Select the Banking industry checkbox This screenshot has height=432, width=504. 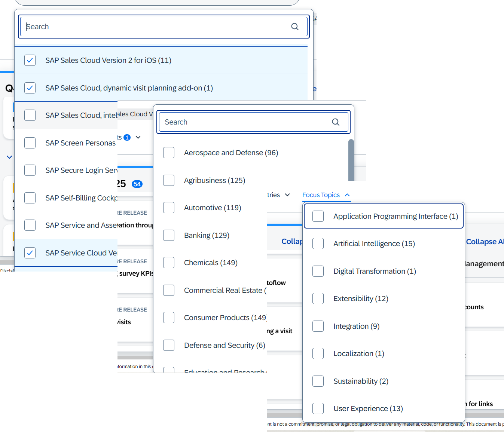[169, 235]
